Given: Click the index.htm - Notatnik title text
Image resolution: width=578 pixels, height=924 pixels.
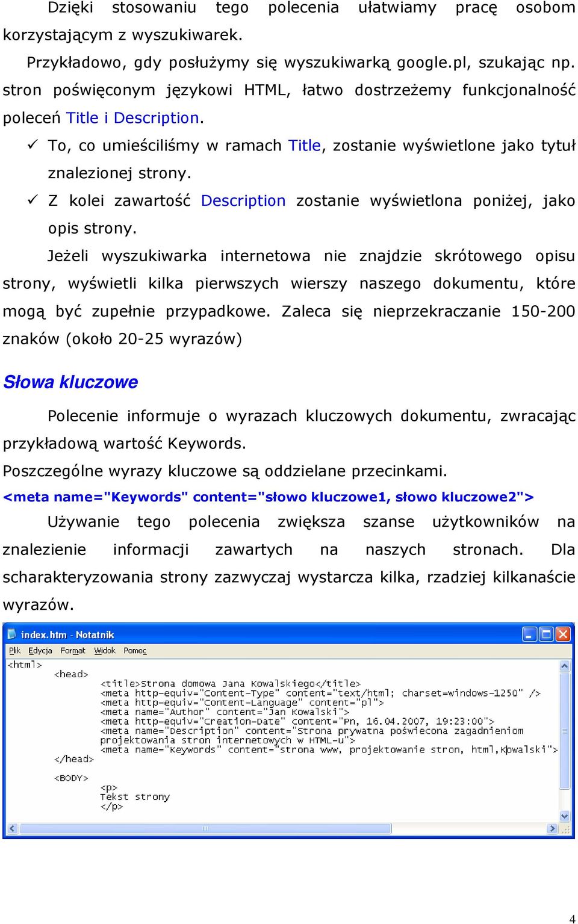Looking at the screenshot, I should 67,634.
